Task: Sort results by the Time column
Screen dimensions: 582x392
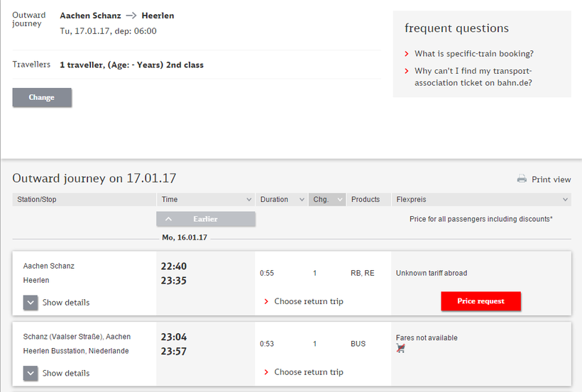Action: pyautogui.click(x=206, y=200)
